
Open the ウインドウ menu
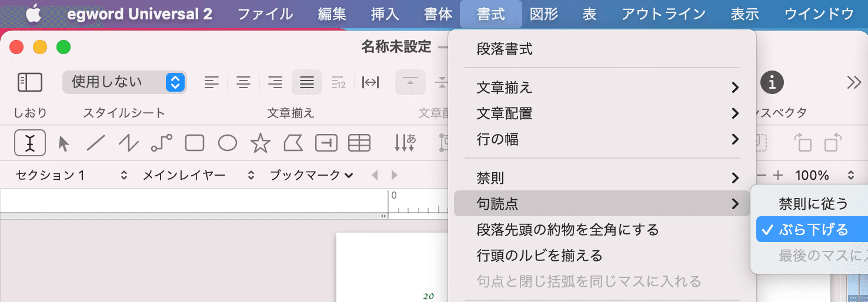819,14
